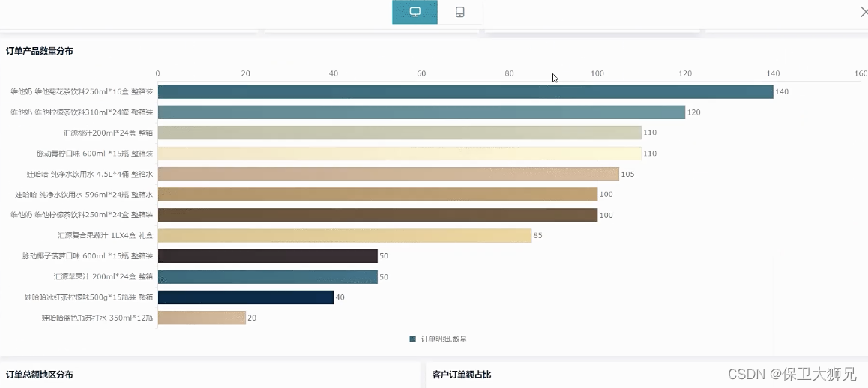Click label 娃哈哈蓝色瓶苏打水 350ml*12瓶
The image size is (868, 388).
coord(97,318)
